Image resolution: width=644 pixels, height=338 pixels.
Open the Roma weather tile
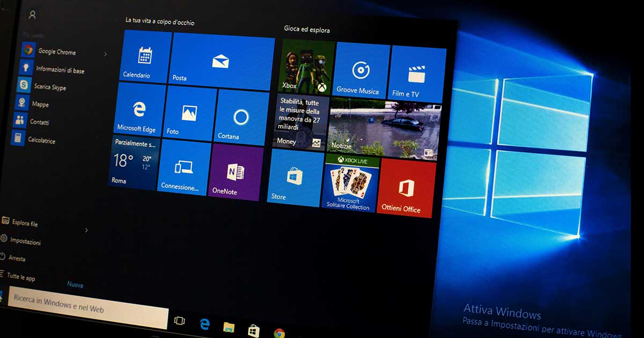(134, 163)
